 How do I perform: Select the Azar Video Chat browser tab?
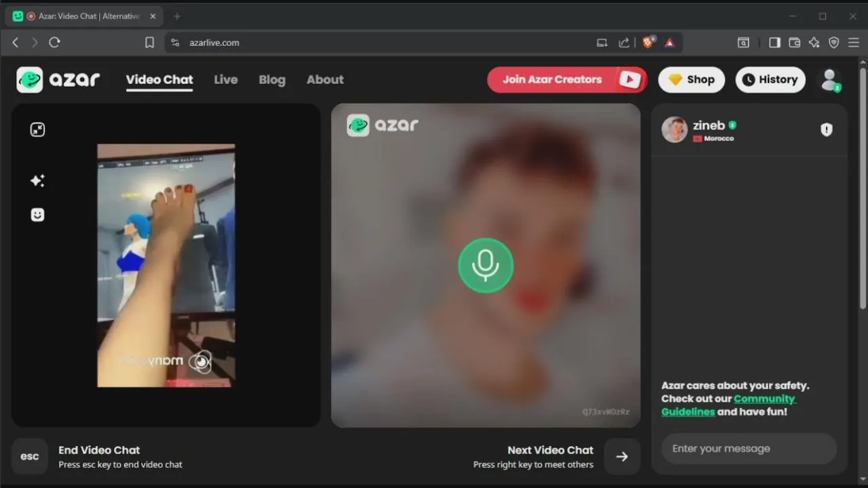[85, 16]
